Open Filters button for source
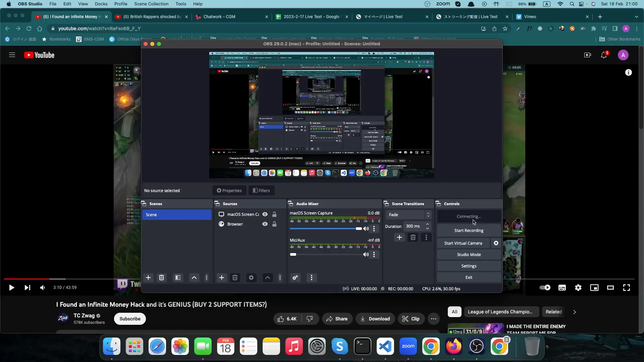Viewport: 644px width, 362px height. 261,191
